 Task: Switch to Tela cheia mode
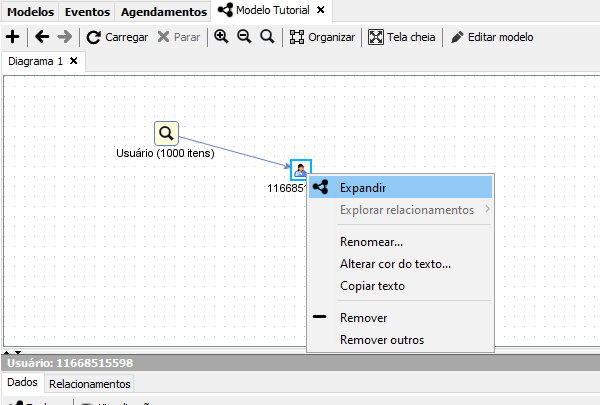pos(405,37)
